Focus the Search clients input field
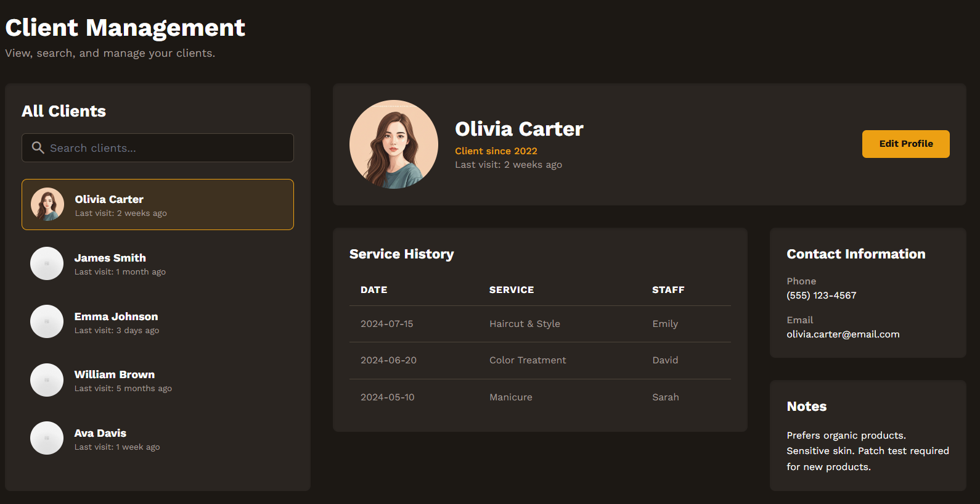The width and height of the screenshot is (980, 504). (166, 148)
